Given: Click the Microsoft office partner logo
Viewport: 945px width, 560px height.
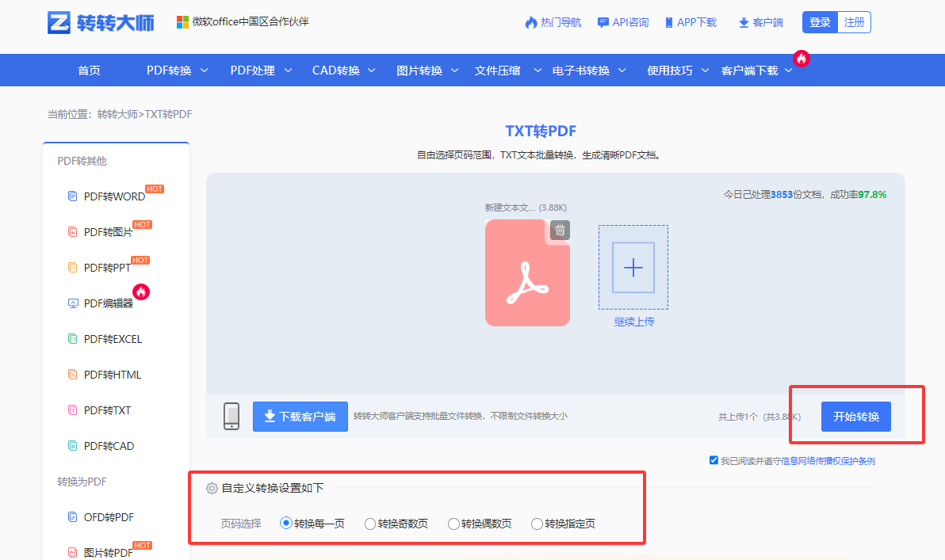Looking at the screenshot, I should pos(182,22).
